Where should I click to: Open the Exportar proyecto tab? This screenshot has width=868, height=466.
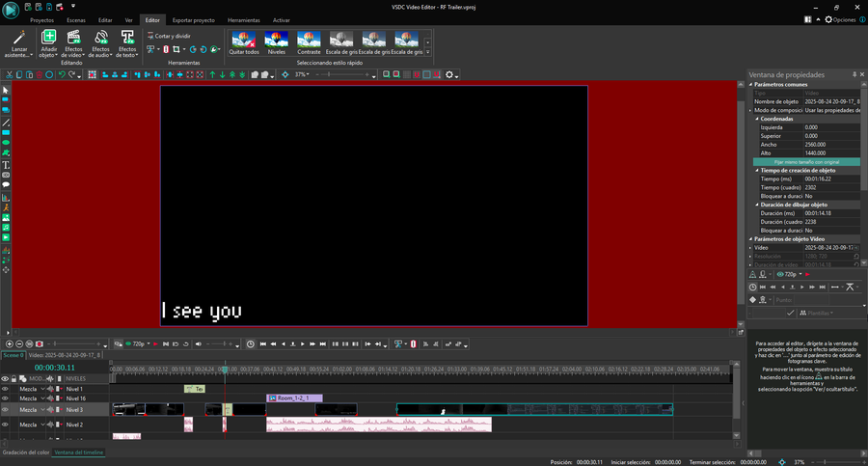tap(193, 20)
